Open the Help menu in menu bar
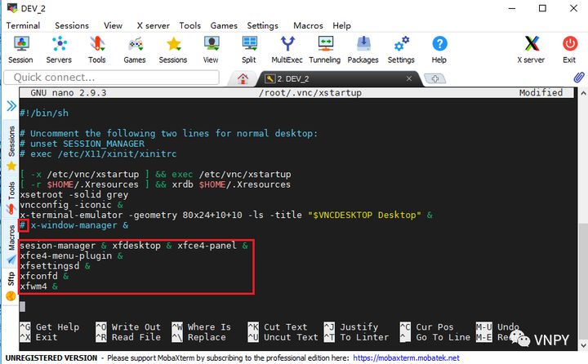This screenshot has height=364, width=588. pyautogui.click(x=341, y=25)
